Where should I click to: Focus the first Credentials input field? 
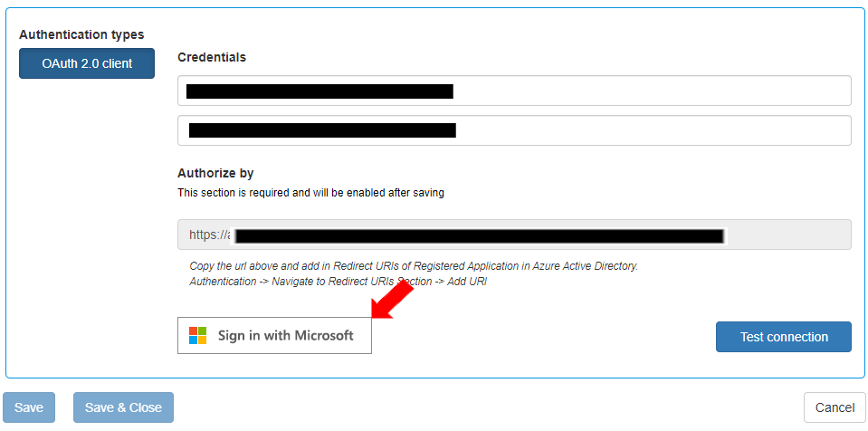[x=652, y=91]
